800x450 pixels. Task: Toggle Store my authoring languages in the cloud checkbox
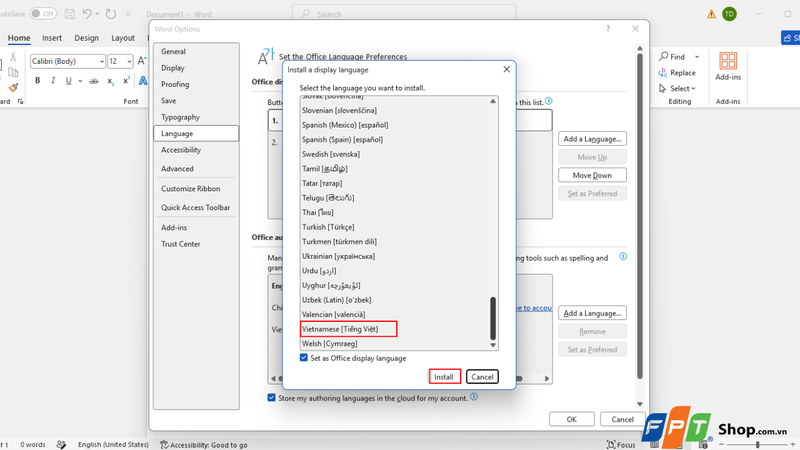(271, 397)
